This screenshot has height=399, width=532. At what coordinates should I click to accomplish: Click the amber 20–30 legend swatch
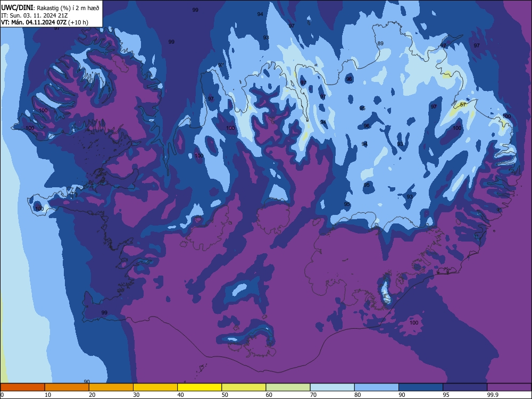pos(111,387)
